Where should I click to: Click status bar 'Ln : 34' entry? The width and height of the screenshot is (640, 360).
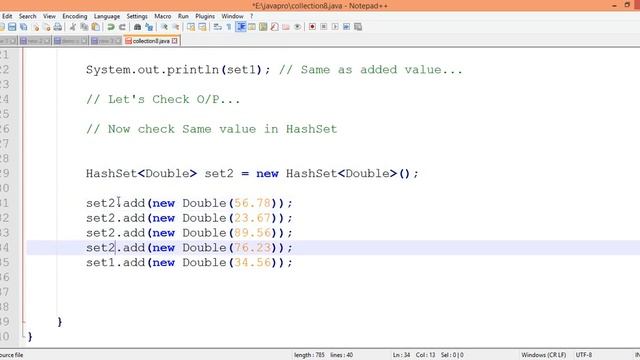pos(401,355)
